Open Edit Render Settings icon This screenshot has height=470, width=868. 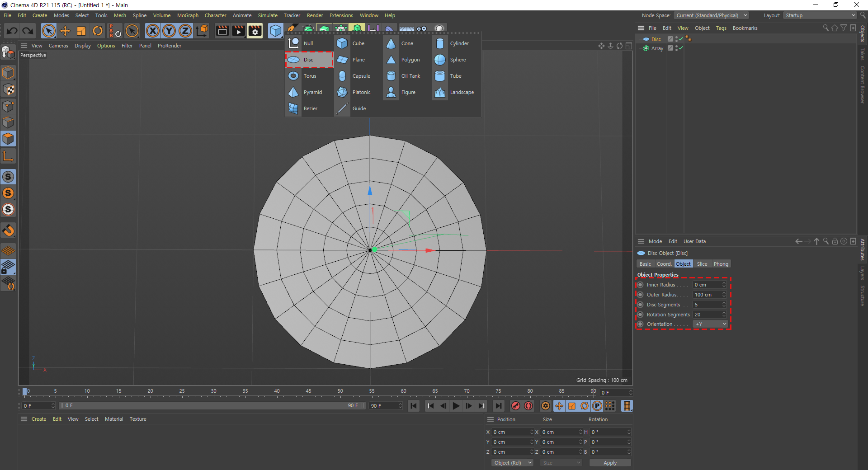click(255, 31)
